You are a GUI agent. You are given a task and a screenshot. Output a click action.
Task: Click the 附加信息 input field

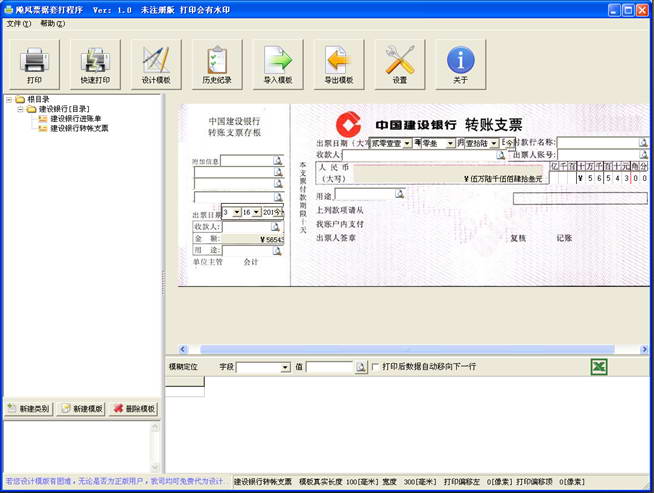[247, 160]
